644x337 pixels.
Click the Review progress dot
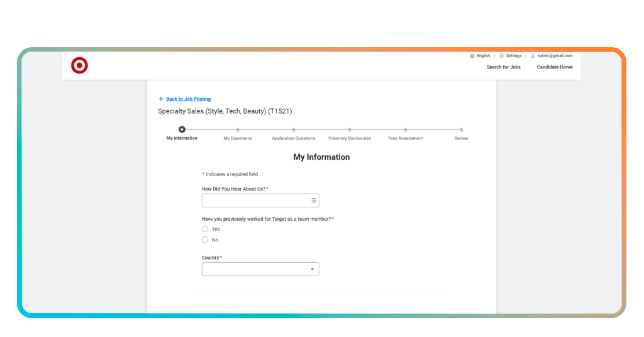461,130
